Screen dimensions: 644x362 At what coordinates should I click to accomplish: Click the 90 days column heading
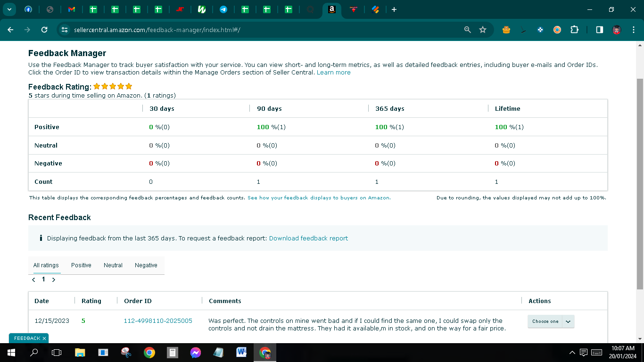[x=269, y=109]
